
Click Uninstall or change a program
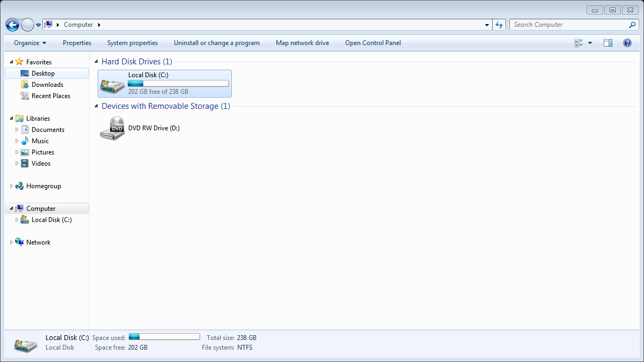click(217, 43)
